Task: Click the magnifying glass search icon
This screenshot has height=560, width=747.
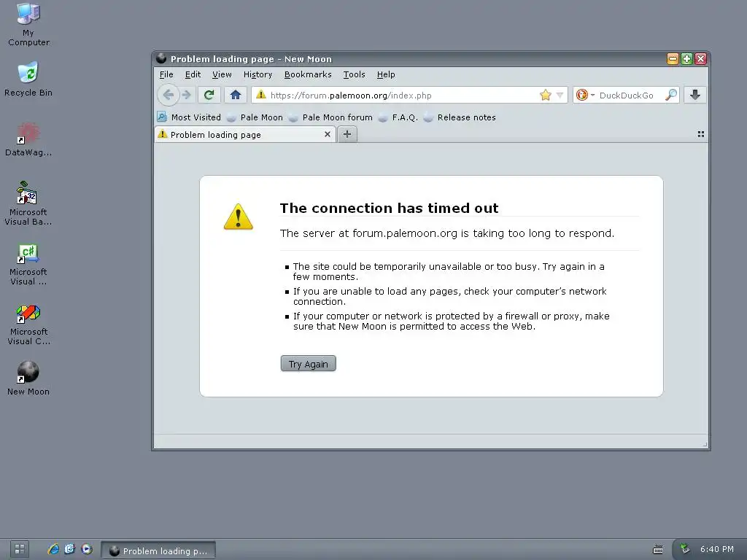Action: click(671, 95)
